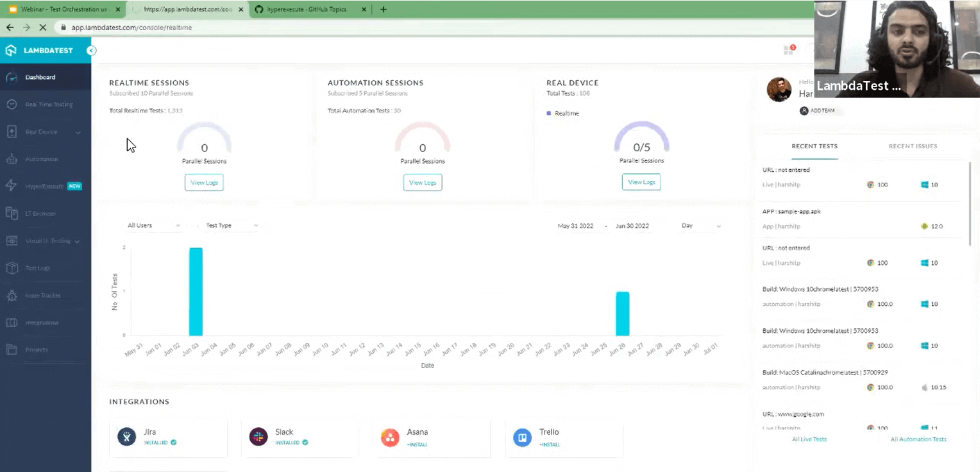This screenshot has width=980, height=472.
Task: Select the Recent Tests tab
Action: tap(815, 146)
